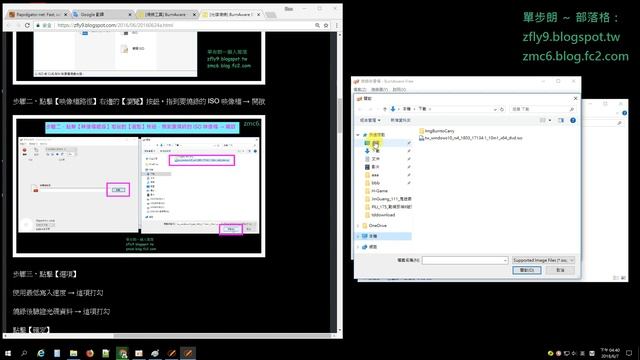Open File Explorer from the taskbar
Screen dimensions: 640x360
(73, 353)
